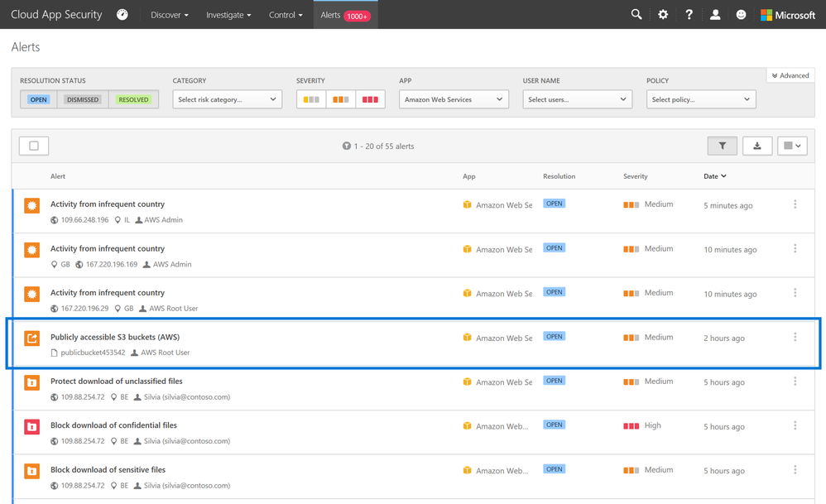The image size is (826, 504).
Task: Click the 1000+ alerts badge
Action: (358, 17)
